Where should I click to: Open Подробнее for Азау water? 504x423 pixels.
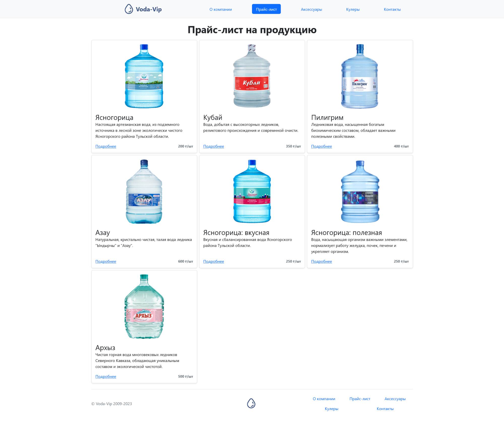point(106,261)
